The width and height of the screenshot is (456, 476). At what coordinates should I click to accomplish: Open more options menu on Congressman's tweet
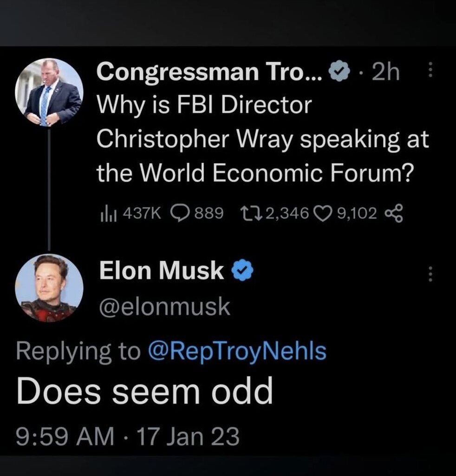pyautogui.click(x=430, y=73)
